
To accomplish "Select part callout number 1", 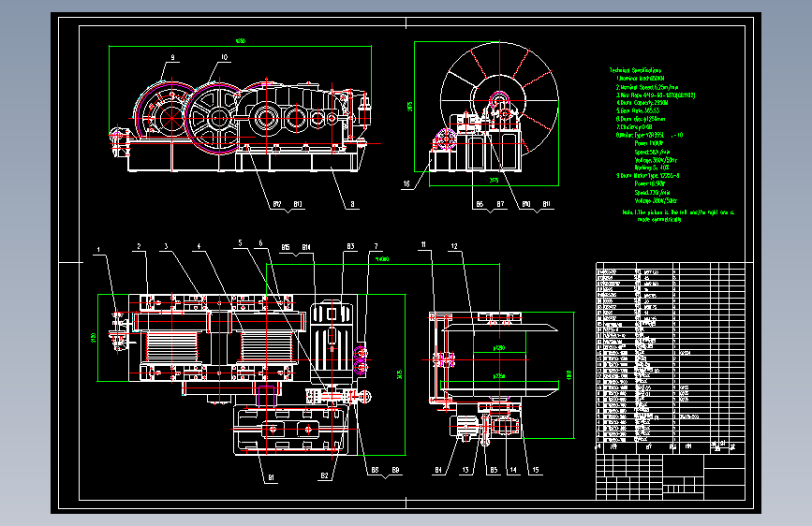I will coord(98,250).
